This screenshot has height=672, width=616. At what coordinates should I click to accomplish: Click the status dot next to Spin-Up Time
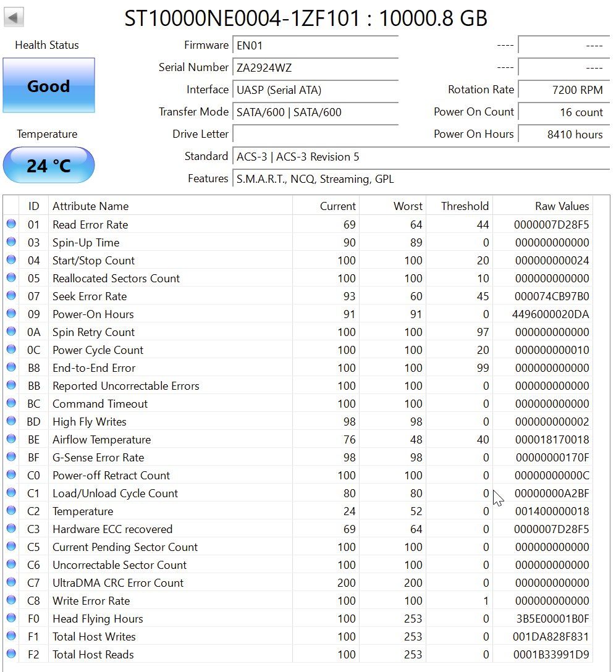click(x=11, y=242)
